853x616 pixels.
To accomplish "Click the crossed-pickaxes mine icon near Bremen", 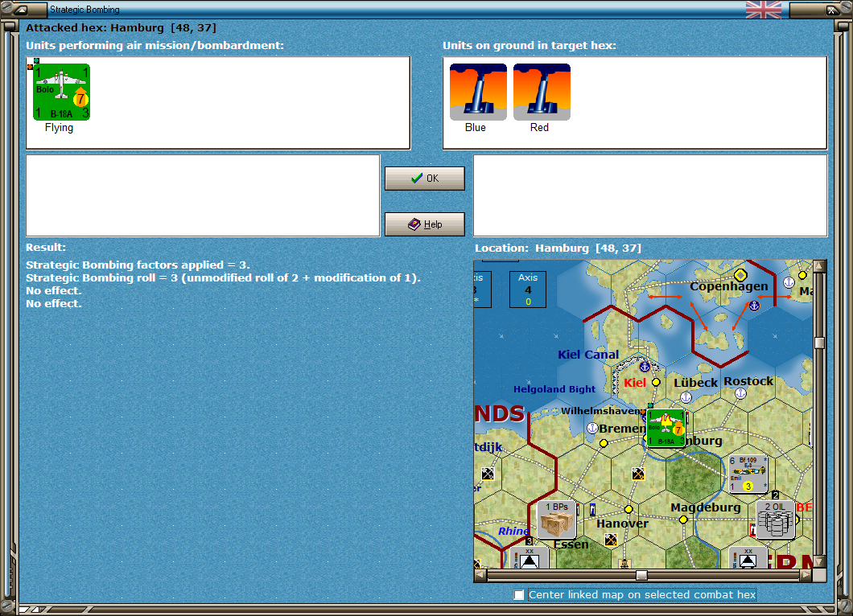I will point(637,474).
